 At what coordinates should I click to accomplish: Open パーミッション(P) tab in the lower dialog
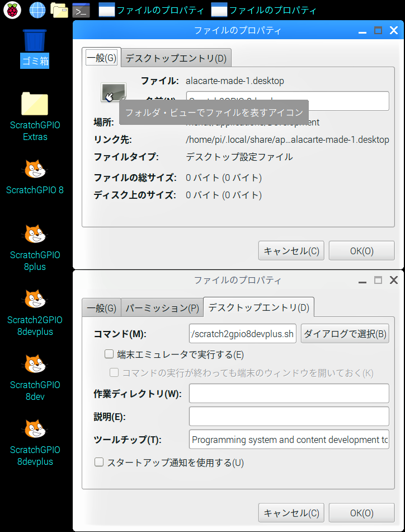(162, 308)
